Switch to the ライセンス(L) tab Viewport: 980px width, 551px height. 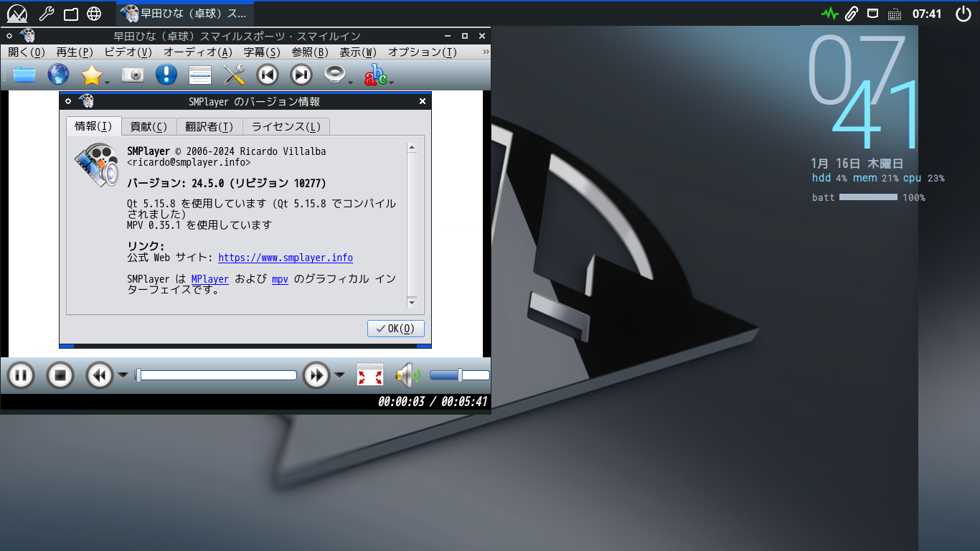point(286,127)
